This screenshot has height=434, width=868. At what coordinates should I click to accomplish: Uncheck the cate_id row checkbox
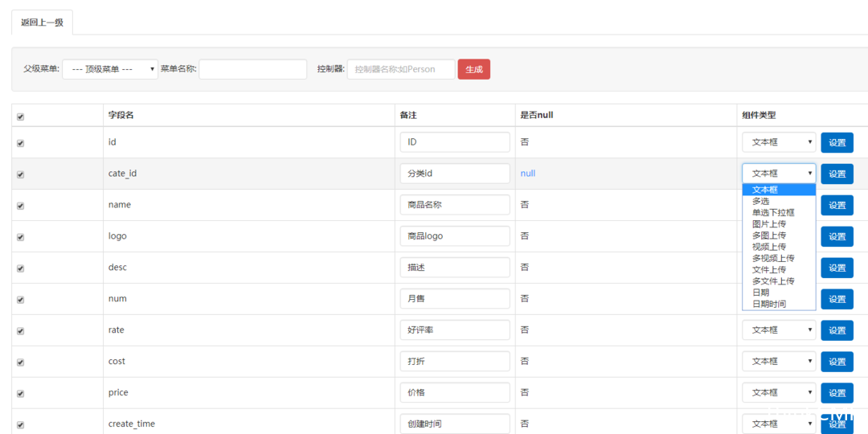(20, 174)
